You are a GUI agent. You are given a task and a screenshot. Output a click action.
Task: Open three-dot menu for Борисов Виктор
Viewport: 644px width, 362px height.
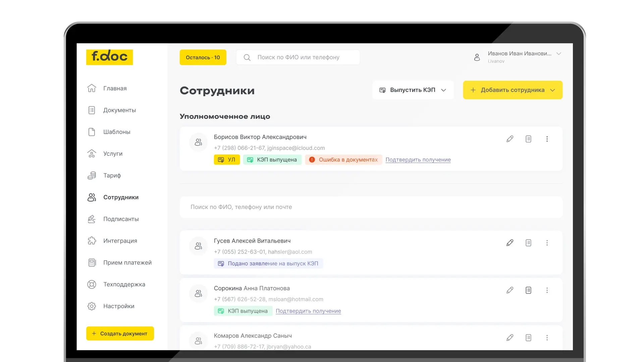[x=547, y=139]
